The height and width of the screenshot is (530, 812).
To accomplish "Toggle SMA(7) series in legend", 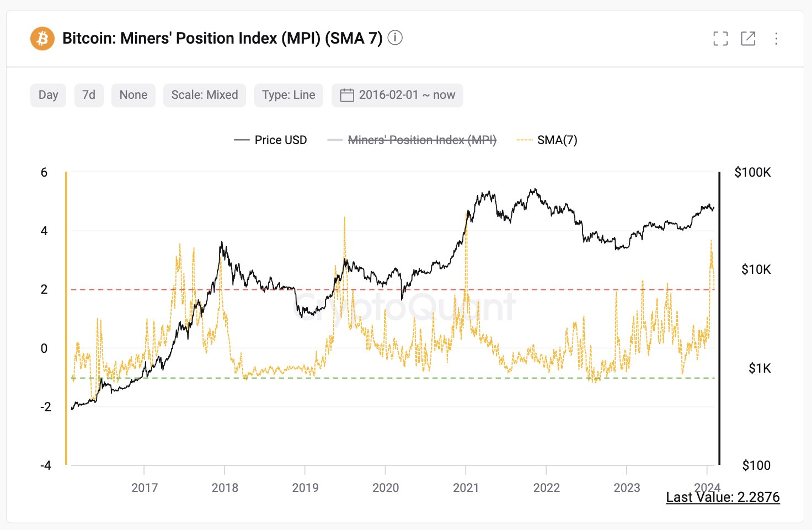I will tap(547, 140).
